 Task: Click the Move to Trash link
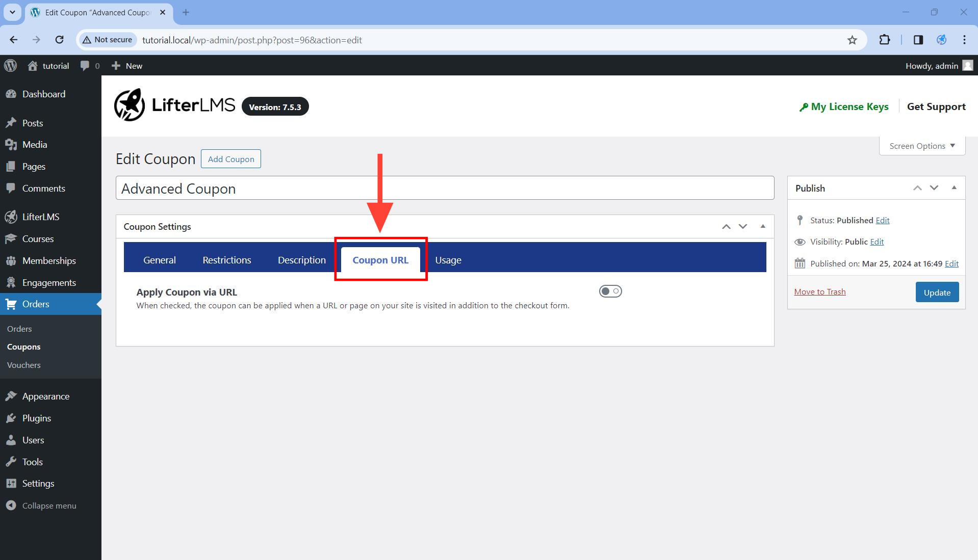[x=820, y=291]
